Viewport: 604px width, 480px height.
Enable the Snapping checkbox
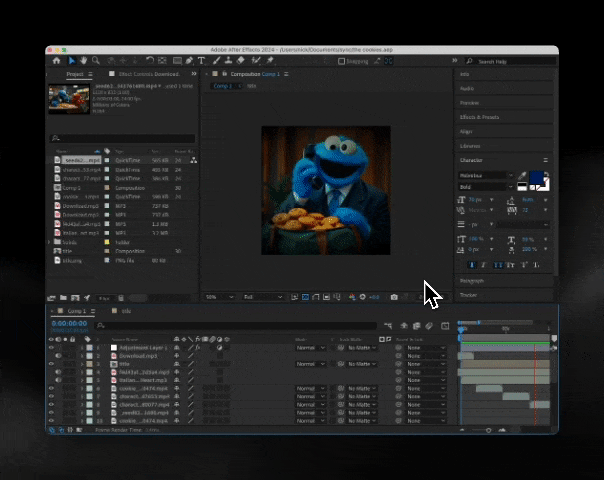point(341,61)
